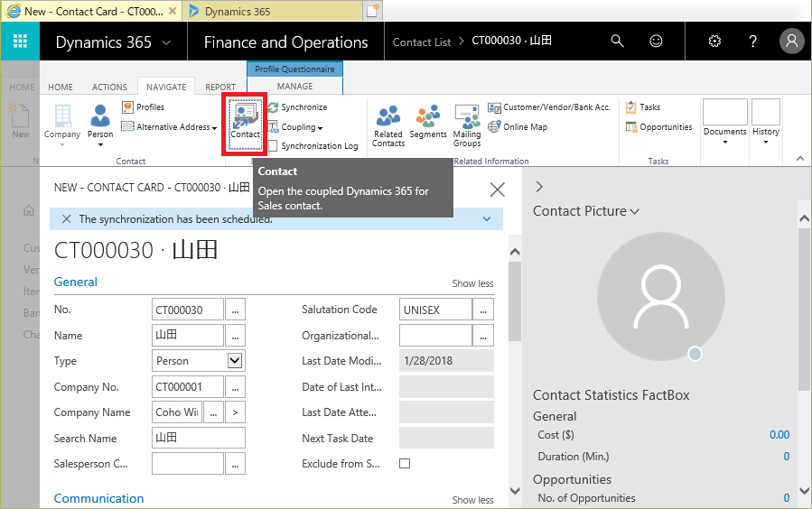Open Related Contacts
This screenshot has height=509, width=812.
pos(387,125)
